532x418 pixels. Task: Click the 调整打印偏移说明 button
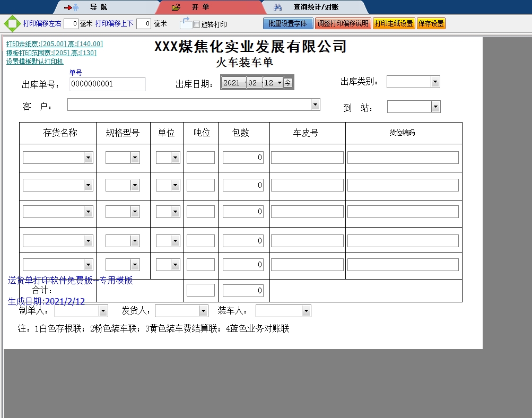[343, 24]
